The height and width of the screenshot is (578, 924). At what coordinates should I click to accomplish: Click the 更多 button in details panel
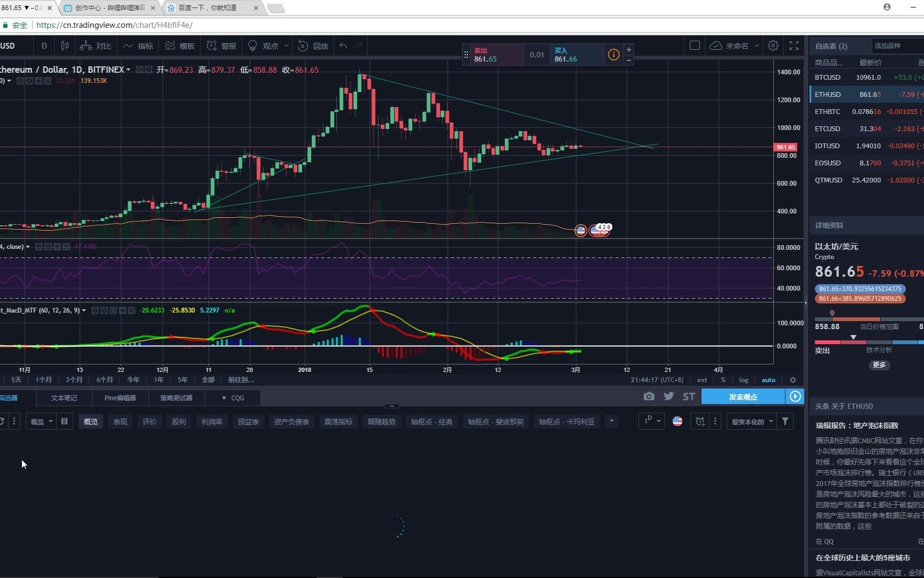click(879, 365)
